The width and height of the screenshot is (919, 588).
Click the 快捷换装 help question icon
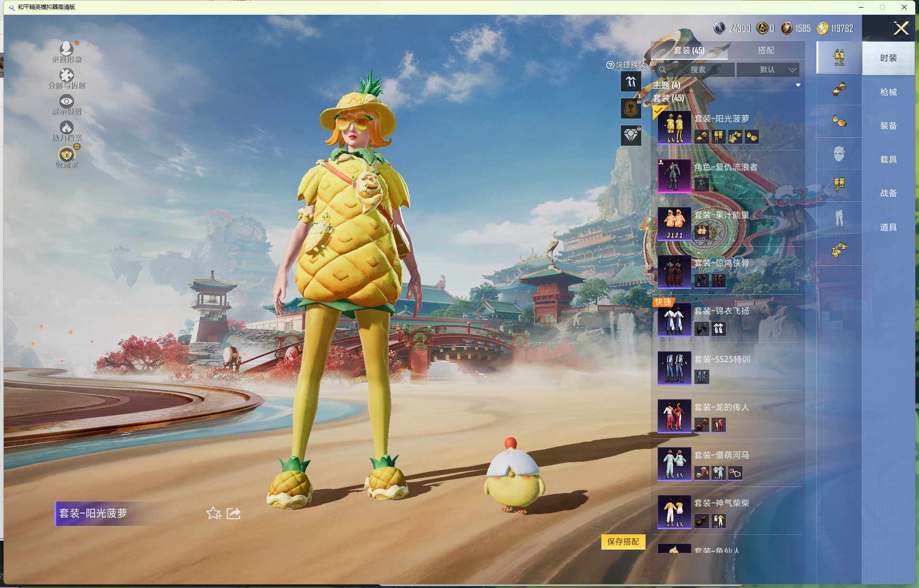[x=610, y=65]
